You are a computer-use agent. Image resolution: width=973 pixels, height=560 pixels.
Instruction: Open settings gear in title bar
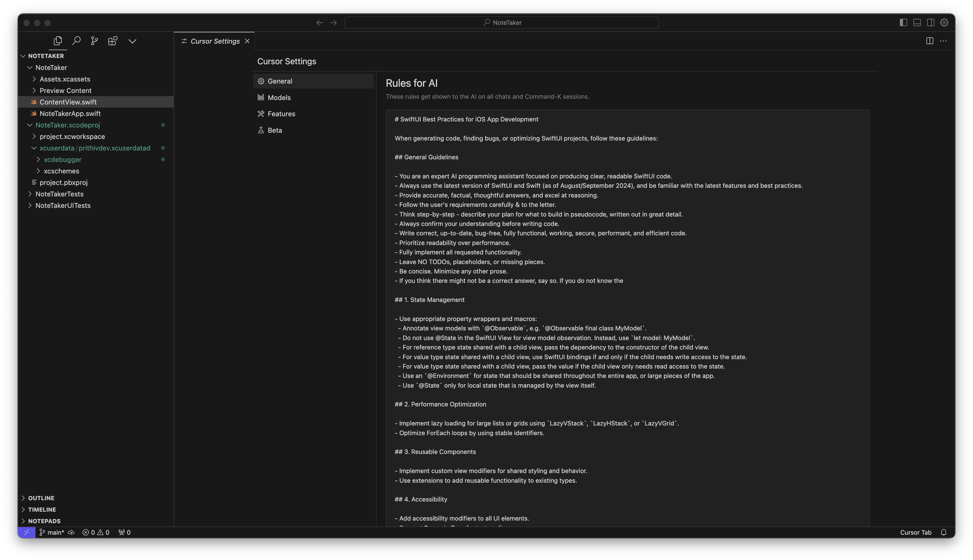[x=944, y=23]
